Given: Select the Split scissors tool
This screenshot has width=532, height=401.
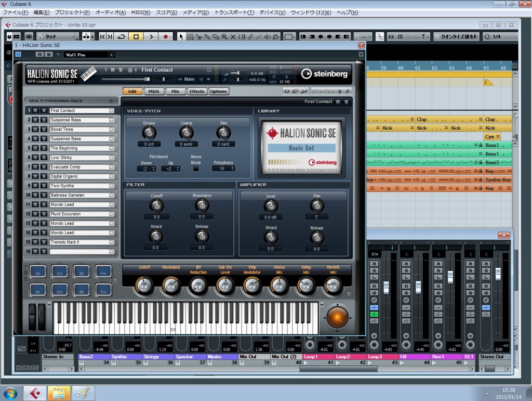Looking at the screenshot, I should click(198, 37).
